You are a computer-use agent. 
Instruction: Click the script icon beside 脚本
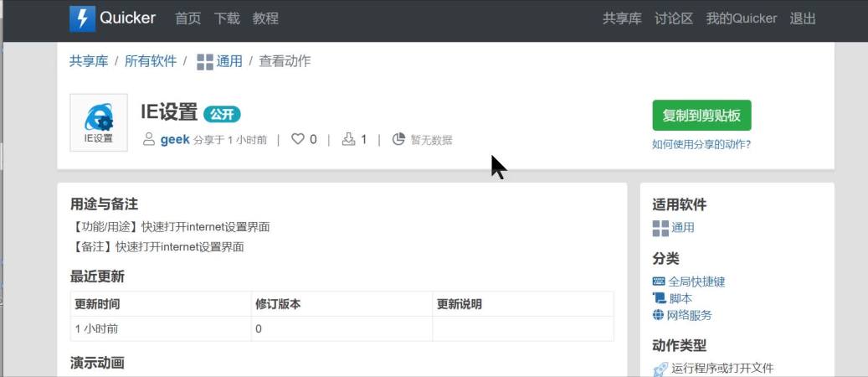point(659,298)
